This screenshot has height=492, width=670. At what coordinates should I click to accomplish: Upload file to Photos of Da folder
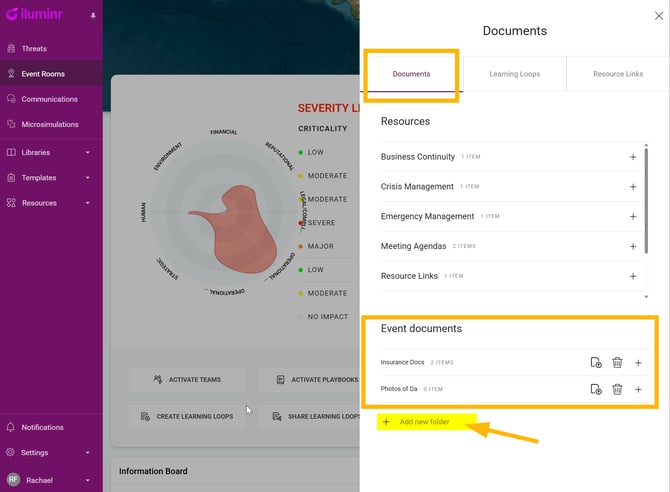click(596, 389)
